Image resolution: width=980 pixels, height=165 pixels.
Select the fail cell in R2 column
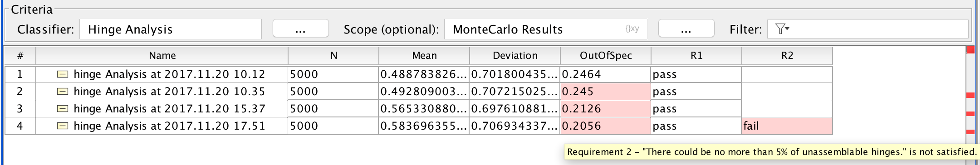pyautogui.click(x=787, y=126)
